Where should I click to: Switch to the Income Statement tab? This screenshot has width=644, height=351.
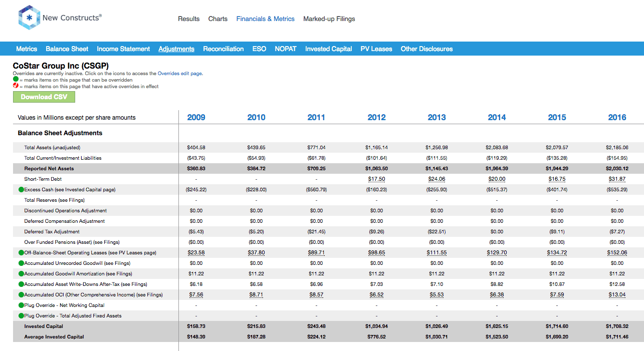pyautogui.click(x=123, y=49)
